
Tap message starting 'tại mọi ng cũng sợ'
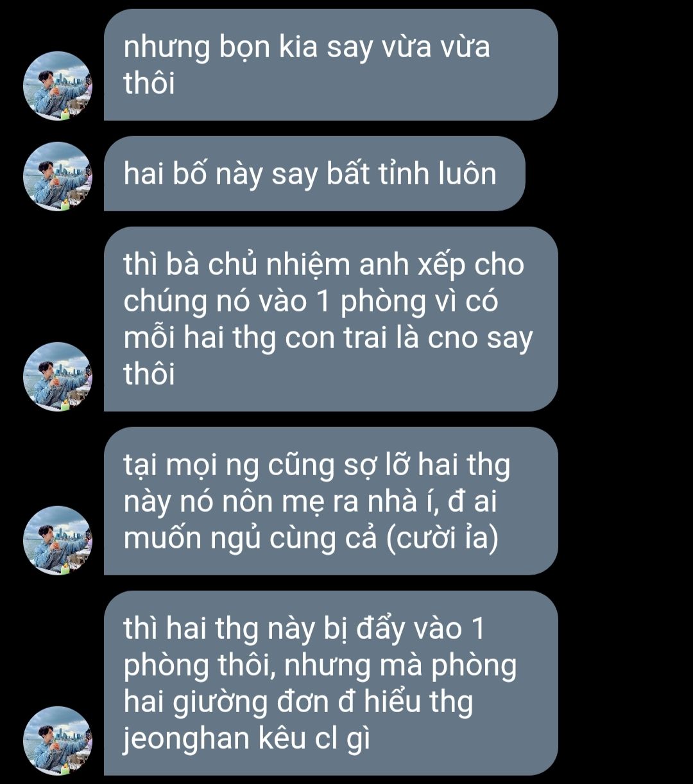pyautogui.click(x=331, y=501)
